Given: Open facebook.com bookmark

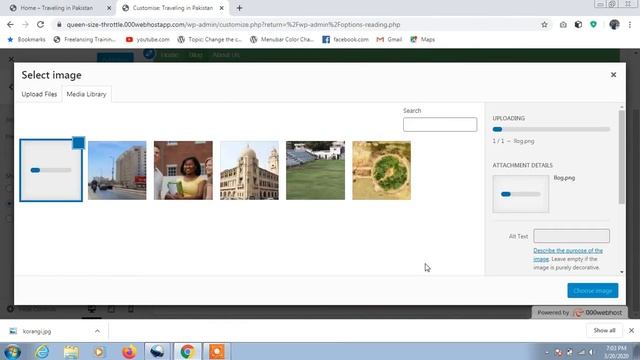Looking at the screenshot, I should [345, 40].
